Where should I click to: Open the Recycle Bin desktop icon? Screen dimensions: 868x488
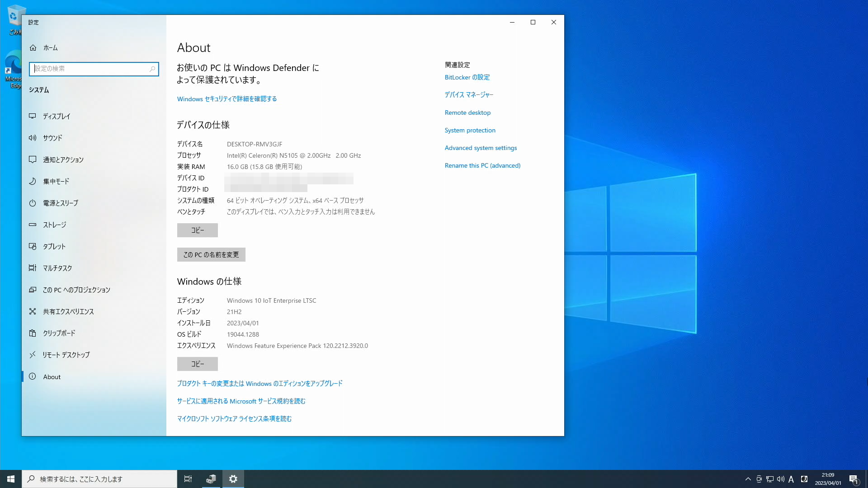pyautogui.click(x=14, y=19)
